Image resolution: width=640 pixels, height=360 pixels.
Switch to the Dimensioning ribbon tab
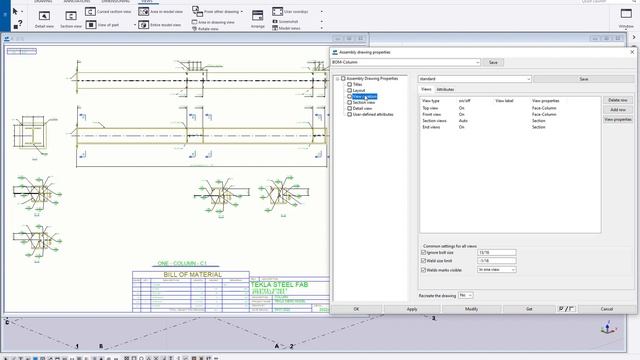[116, 2]
